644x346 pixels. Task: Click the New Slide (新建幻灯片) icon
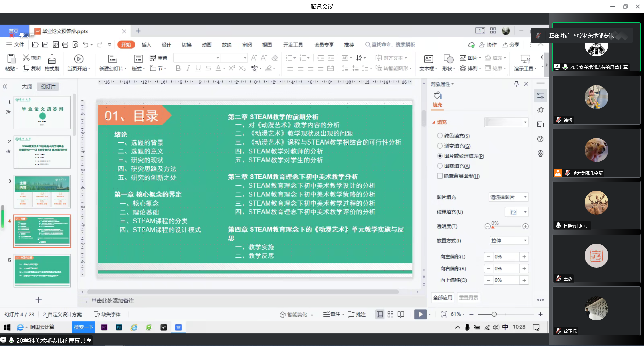point(112,59)
